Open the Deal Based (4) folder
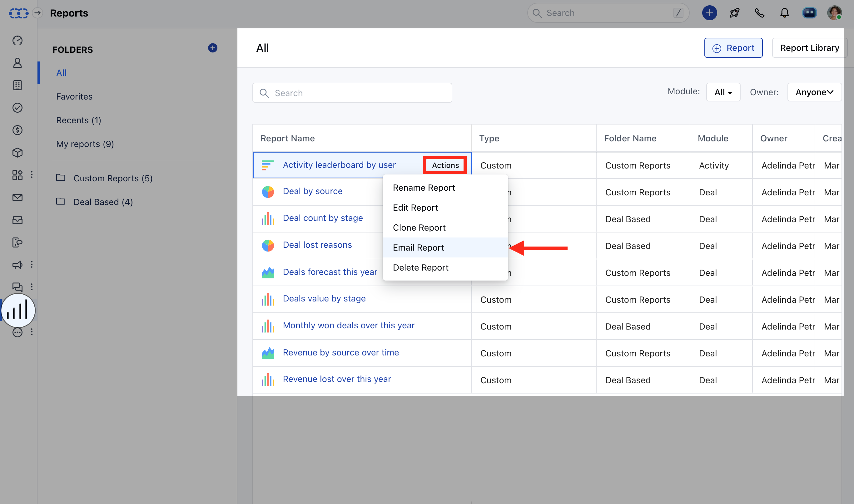Screen dimensions: 854x504 103,202
